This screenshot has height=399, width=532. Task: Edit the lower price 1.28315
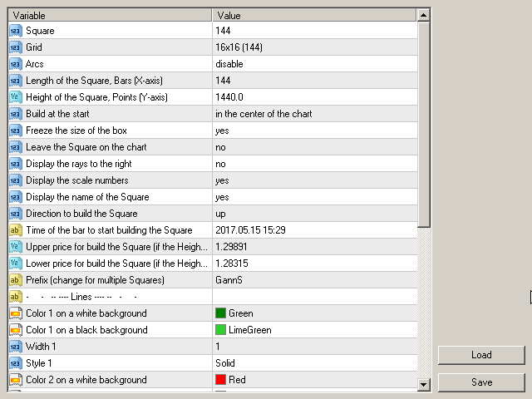coord(315,264)
